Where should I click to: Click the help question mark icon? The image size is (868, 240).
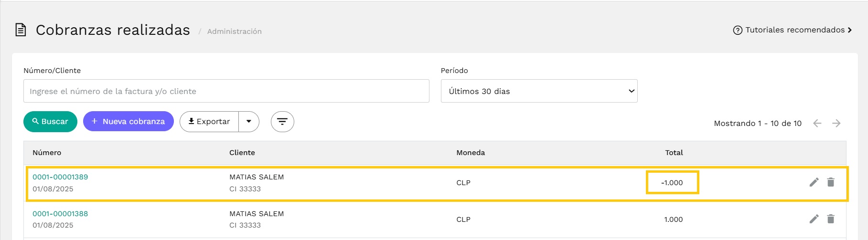(738, 30)
